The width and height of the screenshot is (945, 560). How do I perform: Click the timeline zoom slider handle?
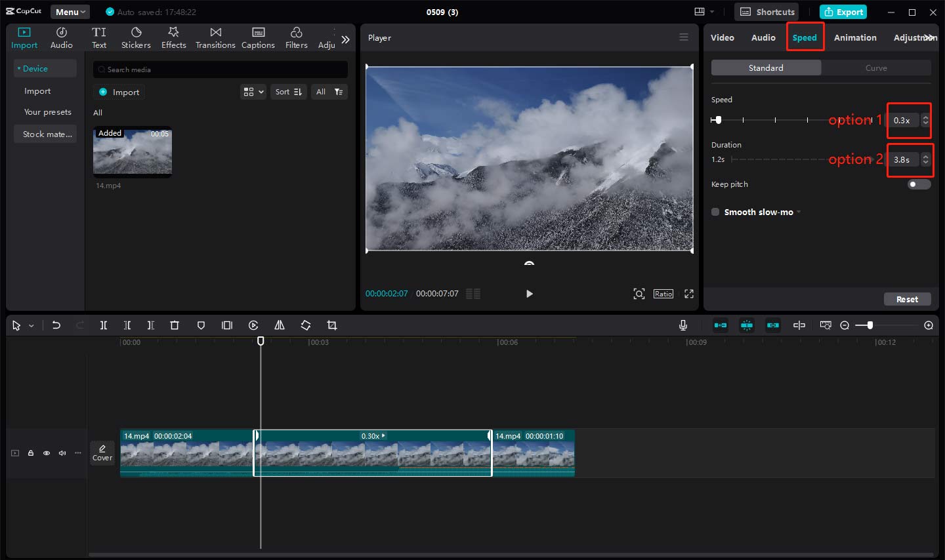[x=870, y=325]
